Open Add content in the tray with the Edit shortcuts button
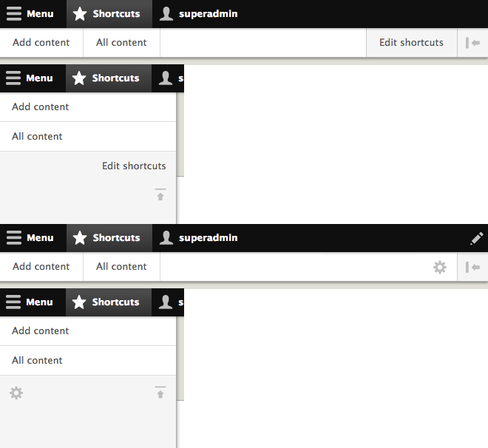488x448 pixels. pos(41,43)
